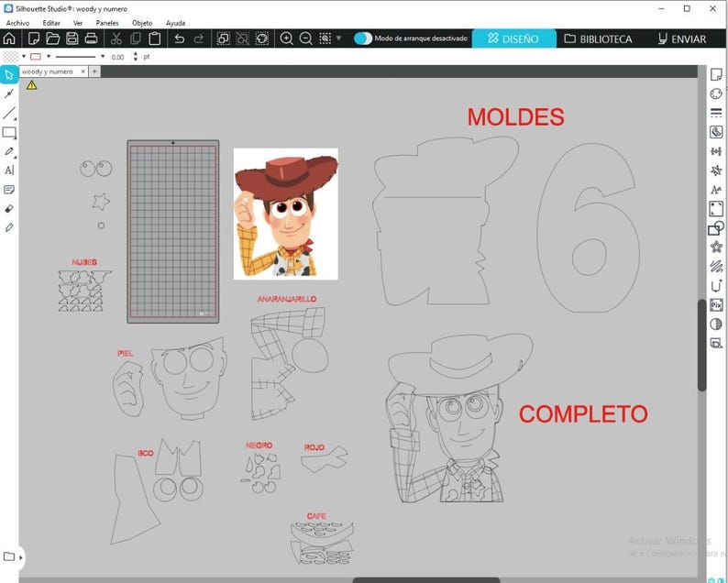
Task: Pick the Line drawing tool
Action: [9, 113]
